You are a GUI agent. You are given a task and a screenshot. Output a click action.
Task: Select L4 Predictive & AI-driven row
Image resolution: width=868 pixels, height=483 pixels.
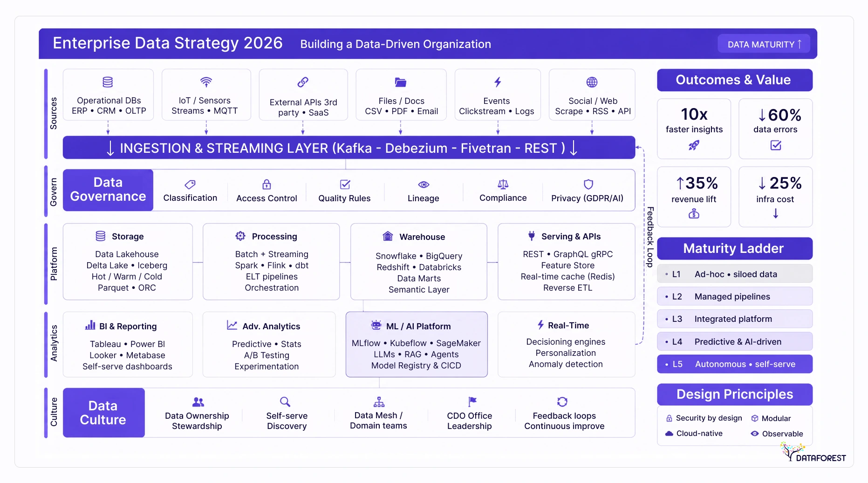(735, 341)
